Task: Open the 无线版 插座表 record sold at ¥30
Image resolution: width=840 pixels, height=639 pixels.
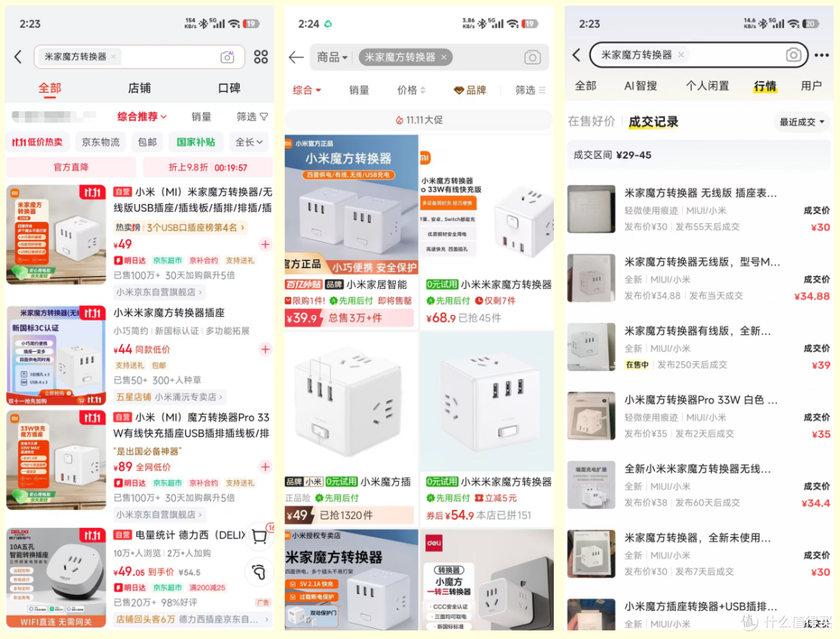Action: (698, 209)
